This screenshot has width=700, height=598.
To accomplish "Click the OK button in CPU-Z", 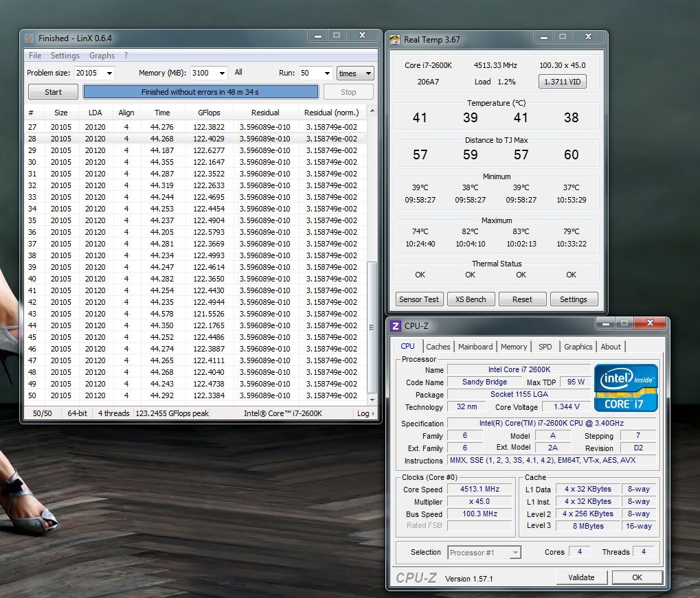I will click(x=637, y=577).
